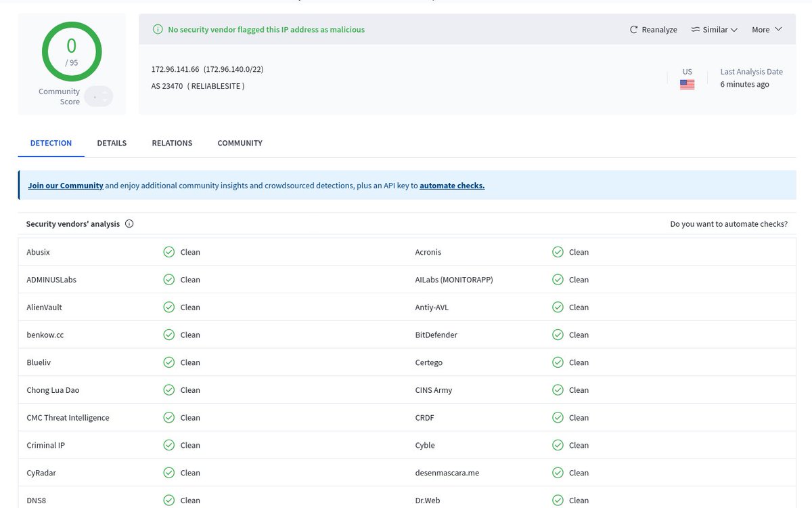This screenshot has height=508, width=812.
Task: Click the Clean check icon for Cyble
Action: (x=558, y=445)
